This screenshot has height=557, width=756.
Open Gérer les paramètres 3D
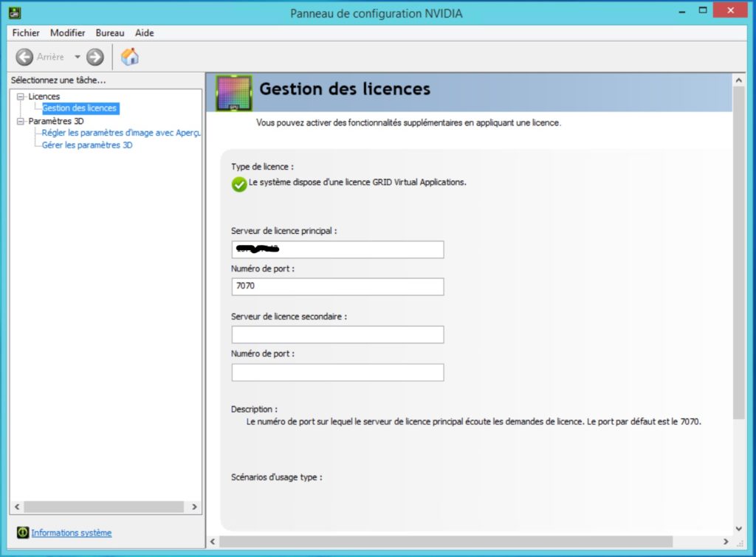(87, 145)
